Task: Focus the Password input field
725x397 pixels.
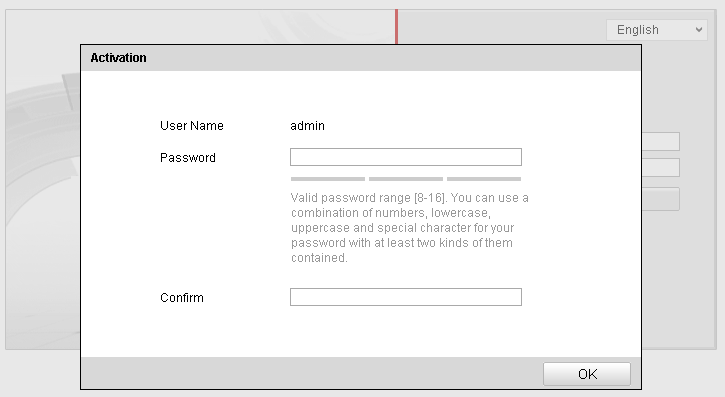Action: 406,157
